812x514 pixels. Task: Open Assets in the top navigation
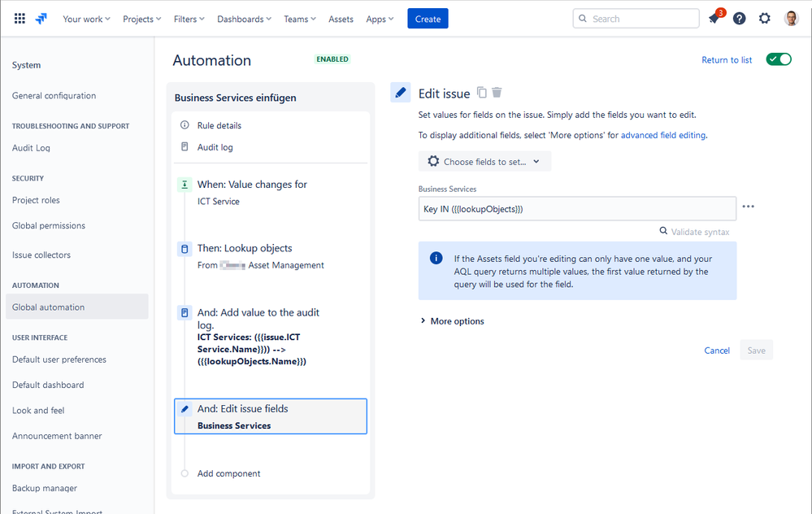pyautogui.click(x=341, y=19)
